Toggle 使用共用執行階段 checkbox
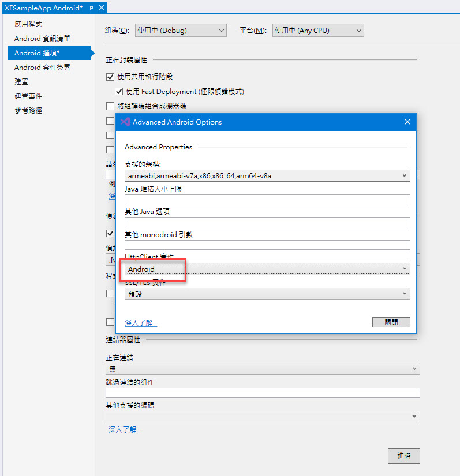Image resolution: width=460 pixels, height=476 pixels. click(110, 77)
